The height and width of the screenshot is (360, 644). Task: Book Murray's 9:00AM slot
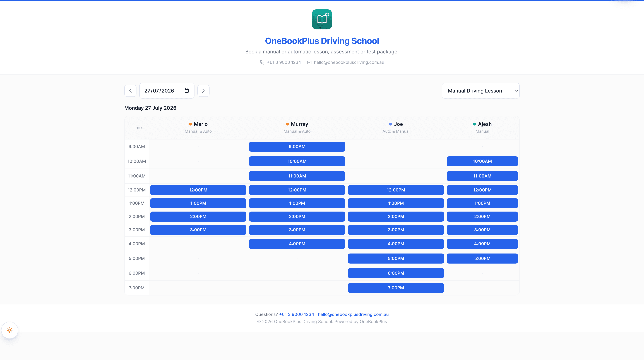[x=297, y=146]
